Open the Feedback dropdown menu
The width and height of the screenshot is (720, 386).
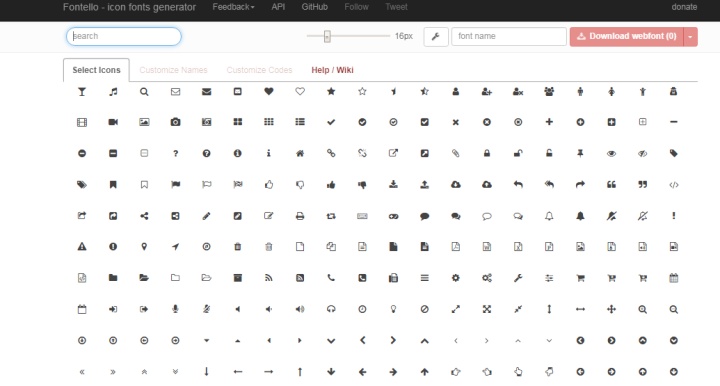233,7
